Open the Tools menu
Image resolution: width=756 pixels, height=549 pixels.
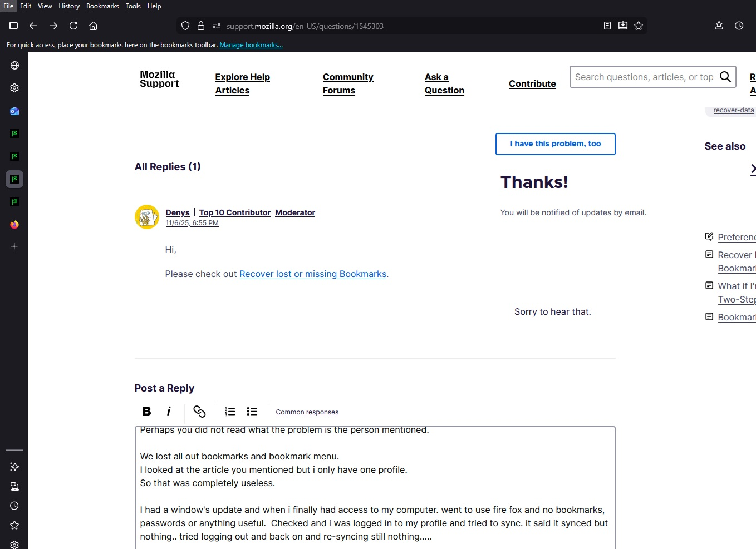133,6
